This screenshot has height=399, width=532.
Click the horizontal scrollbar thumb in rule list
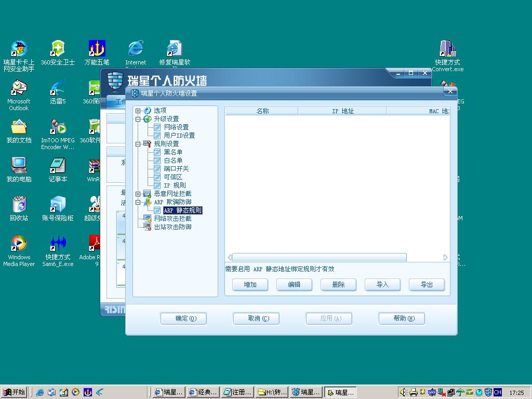coord(320,257)
